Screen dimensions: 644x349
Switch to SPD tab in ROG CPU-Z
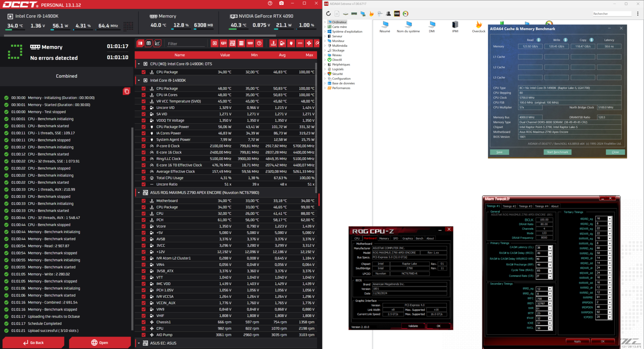pyautogui.click(x=396, y=239)
